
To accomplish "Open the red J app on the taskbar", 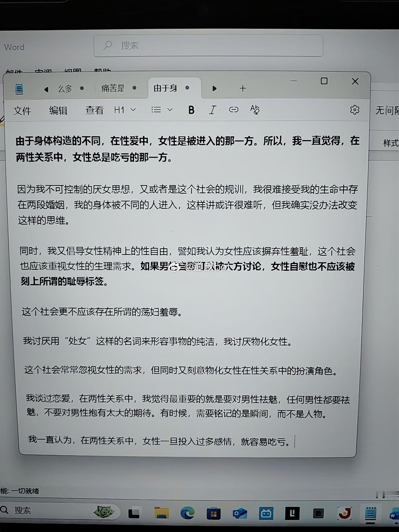I will point(345,513).
